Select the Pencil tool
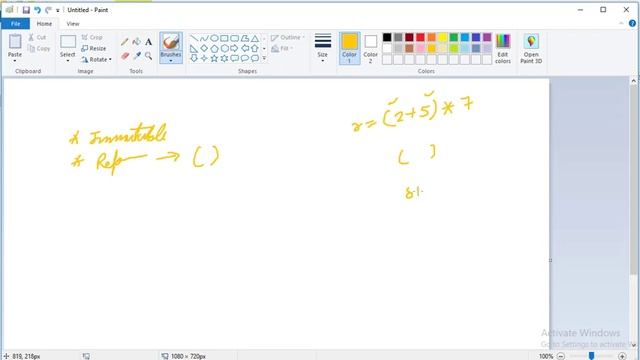Image resolution: width=640 pixels, height=360 pixels. click(125, 42)
